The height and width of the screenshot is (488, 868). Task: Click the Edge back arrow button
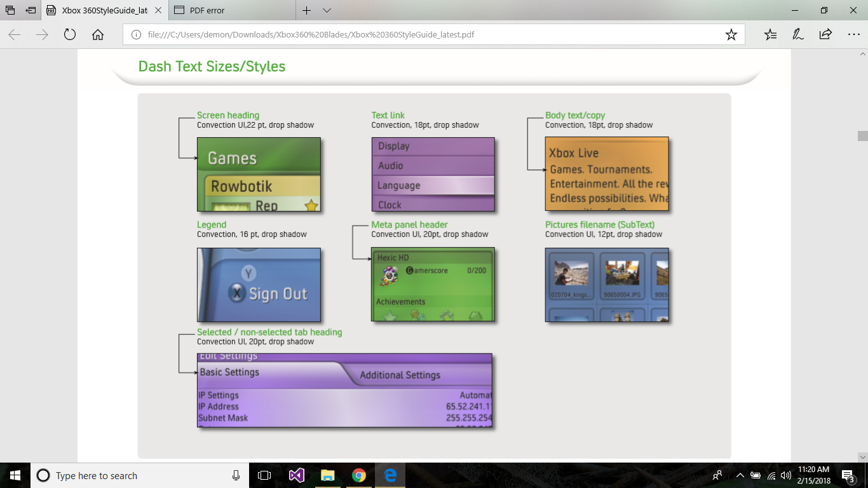click(14, 35)
